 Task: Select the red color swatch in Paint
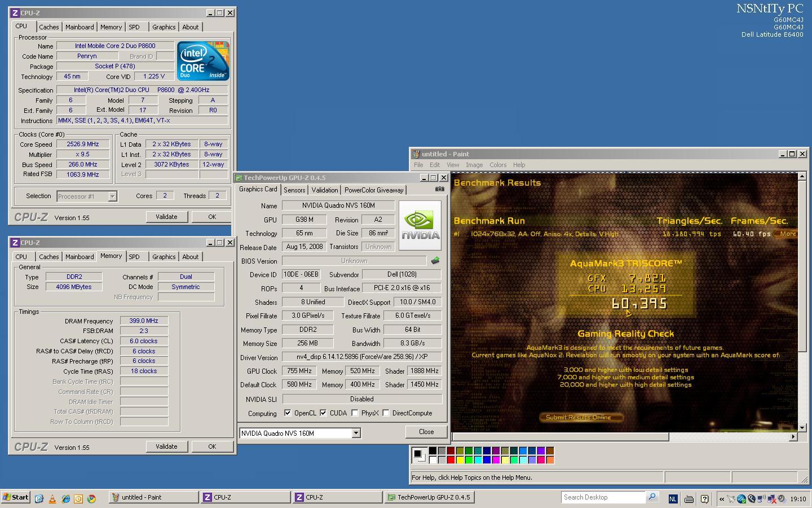coord(451,460)
